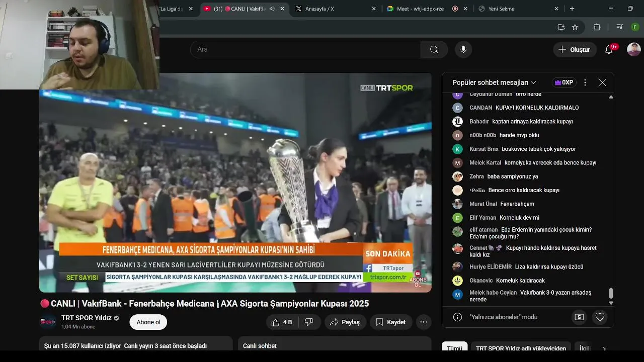Start voice search with the microphone icon
This screenshot has height=362, width=644.
[x=463, y=49]
